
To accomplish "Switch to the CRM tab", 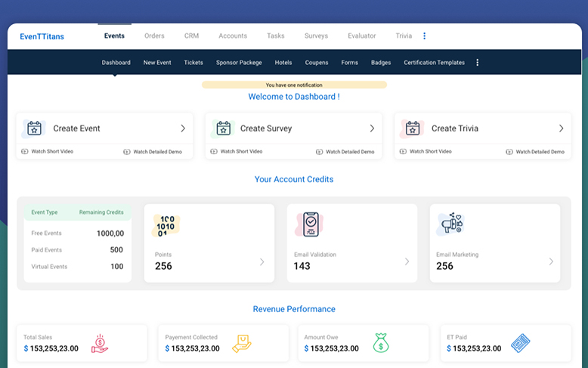I will click(x=191, y=36).
